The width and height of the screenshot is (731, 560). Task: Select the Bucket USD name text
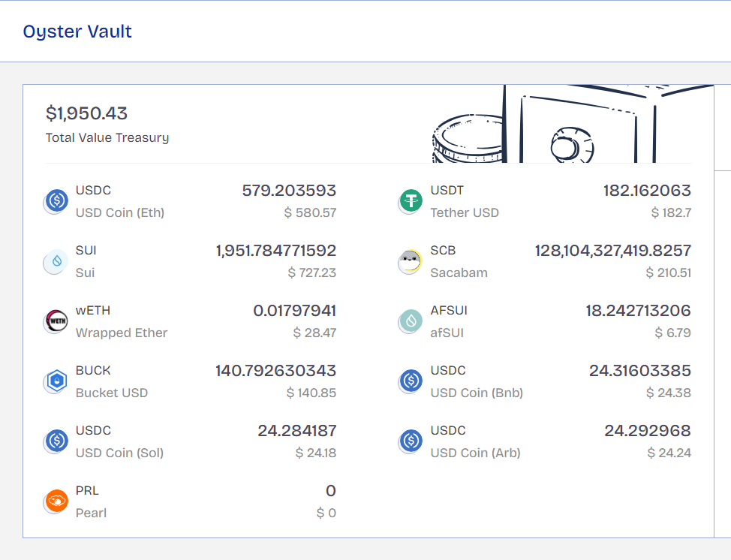click(111, 393)
